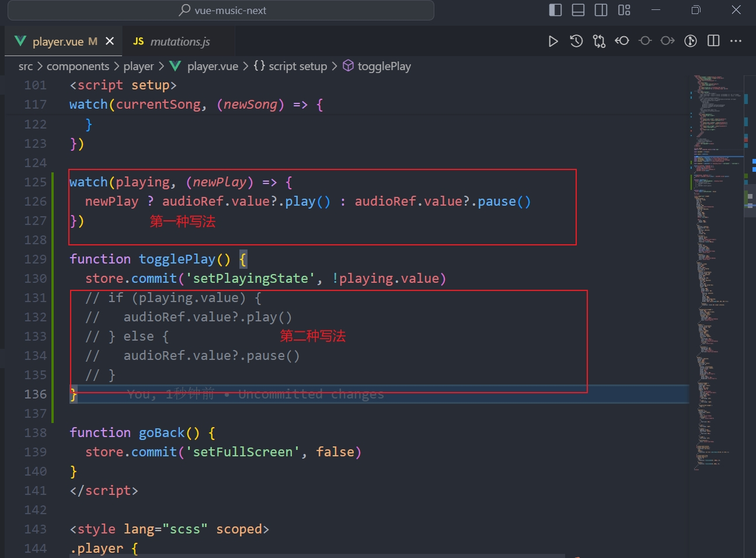Click line number 125 in the gutter
756x558 pixels.
35,182
